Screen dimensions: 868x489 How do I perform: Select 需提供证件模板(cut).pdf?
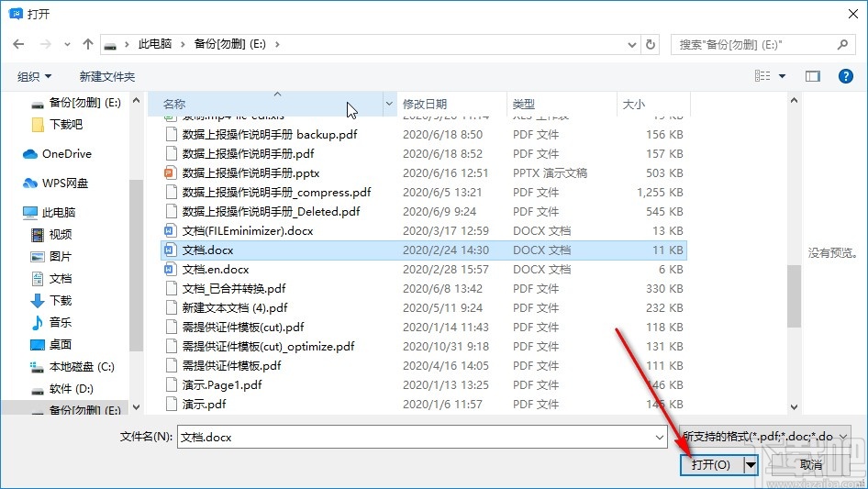[243, 328]
